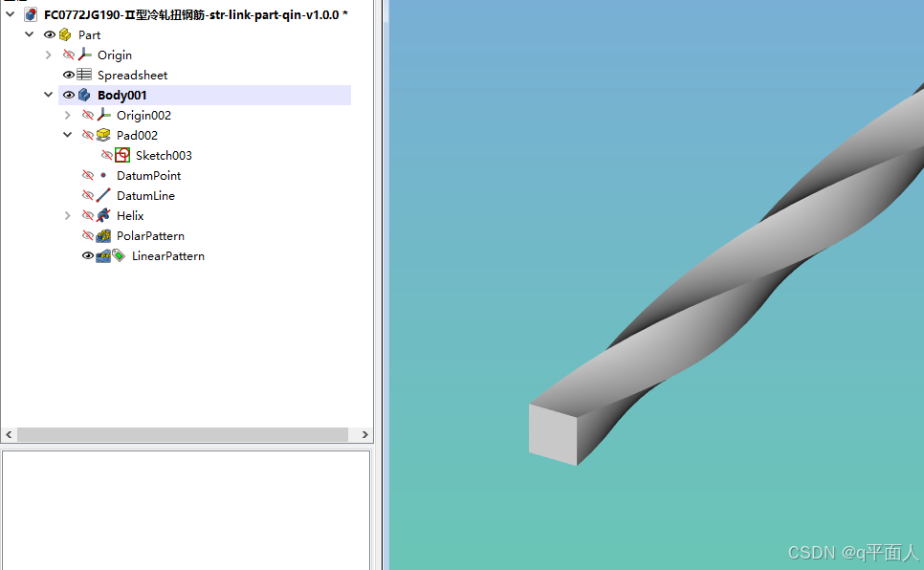924x570 pixels.
Task: Show Sketch003 via its crossed eye
Action: coord(107,155)
